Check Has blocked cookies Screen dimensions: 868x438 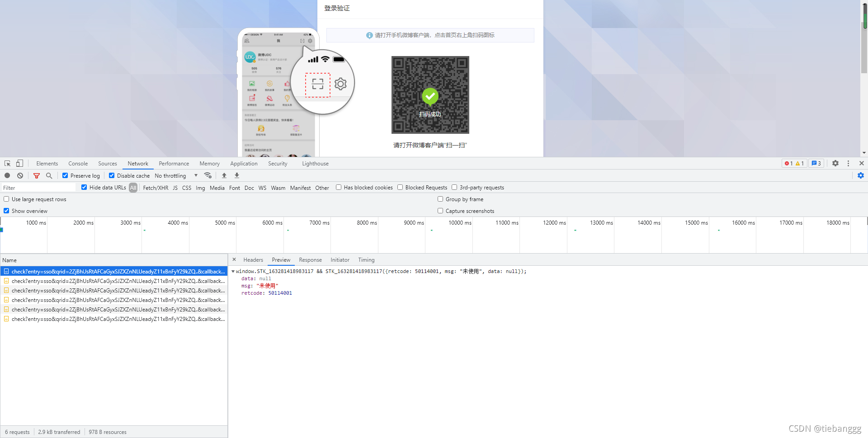pyautogui.click(x=339, y=187)
